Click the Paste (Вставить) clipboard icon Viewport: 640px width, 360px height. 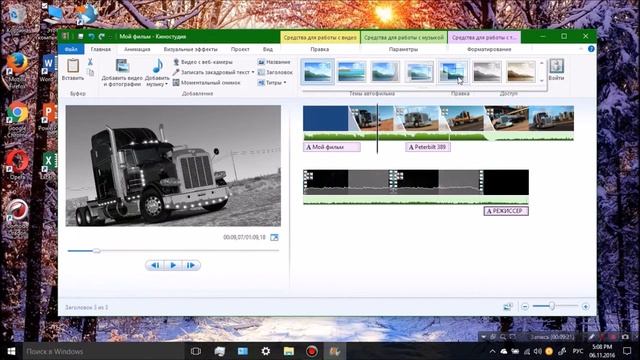[73, 66]
